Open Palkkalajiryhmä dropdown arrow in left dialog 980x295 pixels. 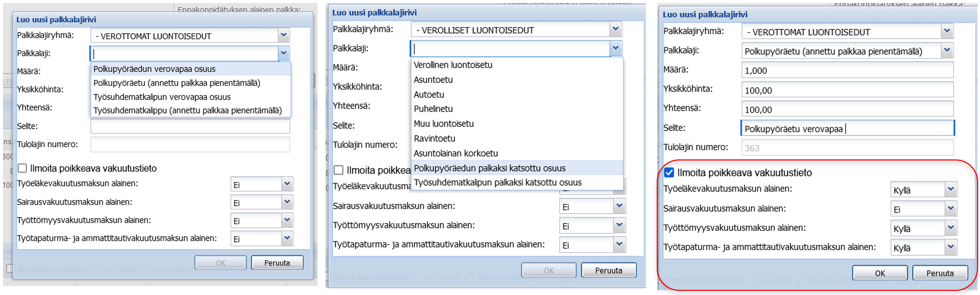(283, 35)
